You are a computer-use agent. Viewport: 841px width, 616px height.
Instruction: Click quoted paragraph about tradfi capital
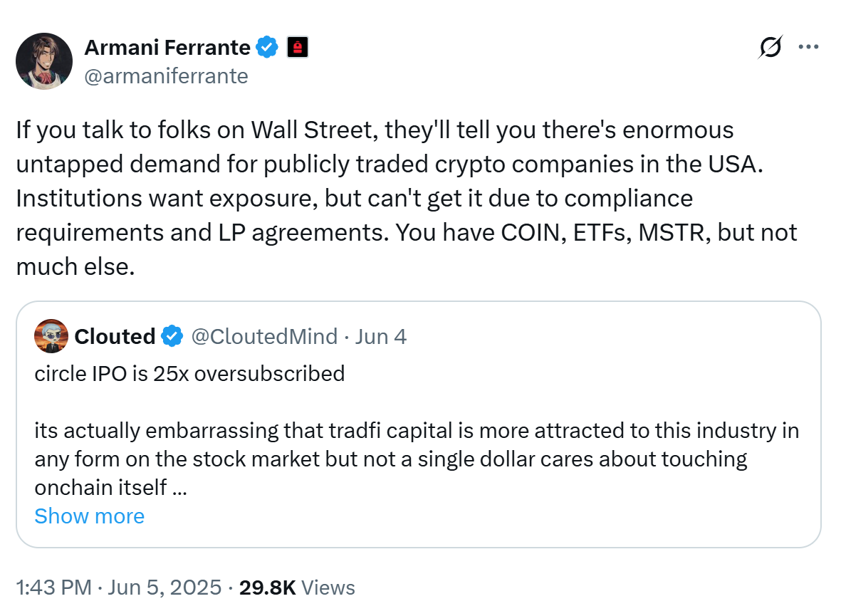tap(416, 459)
